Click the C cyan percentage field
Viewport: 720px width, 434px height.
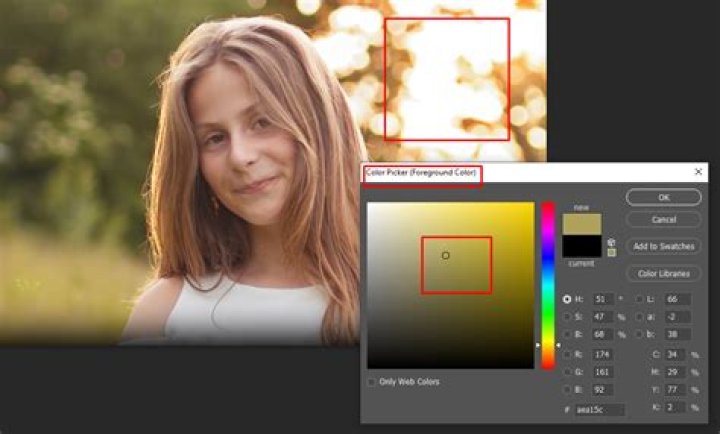point(675,354)
